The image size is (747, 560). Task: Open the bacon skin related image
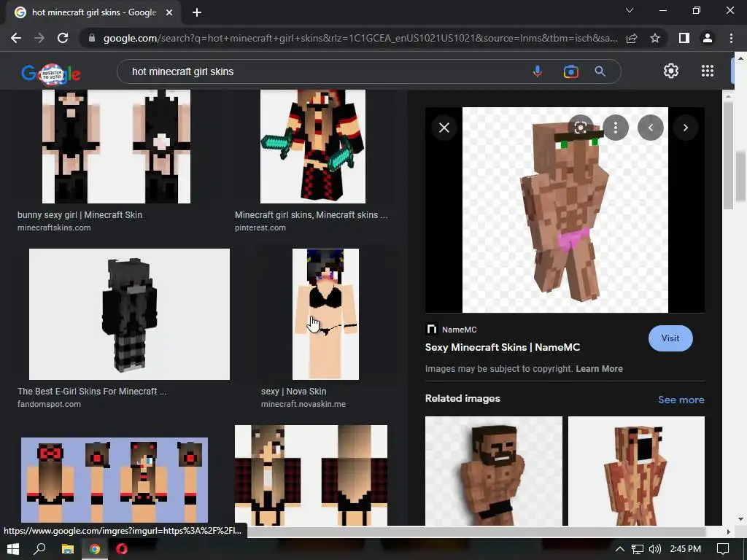636,471
